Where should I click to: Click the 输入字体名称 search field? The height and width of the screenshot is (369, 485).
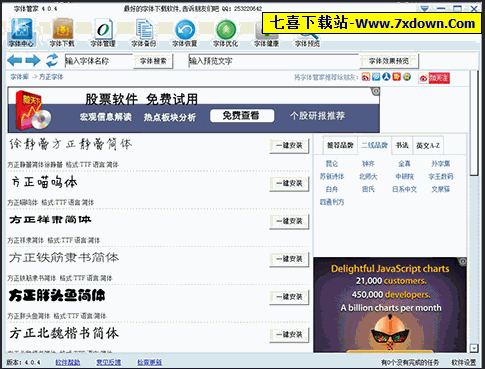pyautogui.click(x=99, y=61)
